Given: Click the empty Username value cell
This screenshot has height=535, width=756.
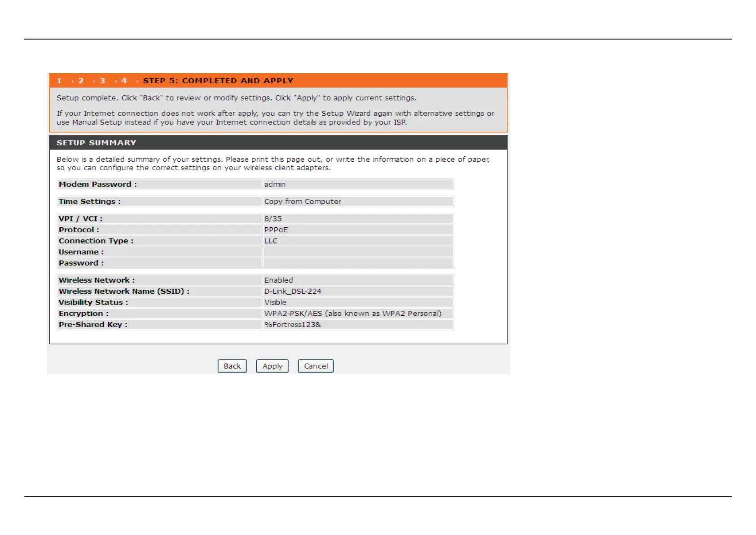Looking at the screenshot, I should tap(358, 252).
